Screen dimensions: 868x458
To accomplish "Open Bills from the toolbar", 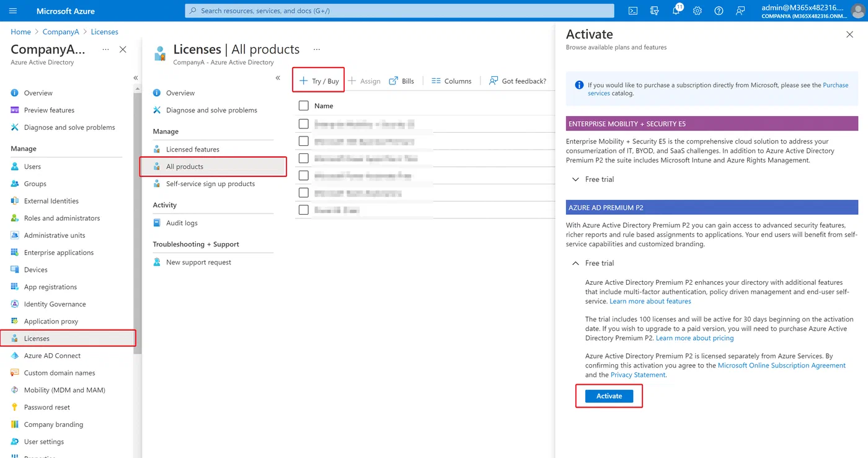I will (x=401, y=81).
